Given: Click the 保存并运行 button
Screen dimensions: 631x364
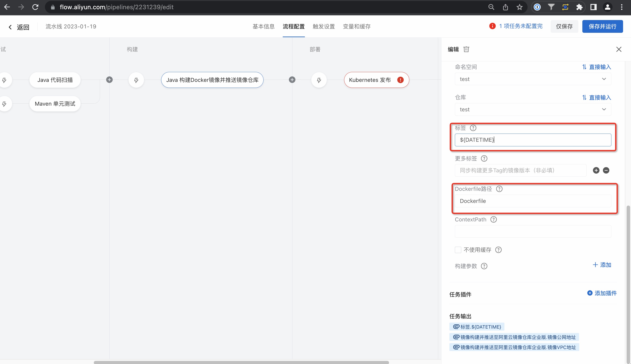Looking at the screenshot, I should [x=602, y=26].
